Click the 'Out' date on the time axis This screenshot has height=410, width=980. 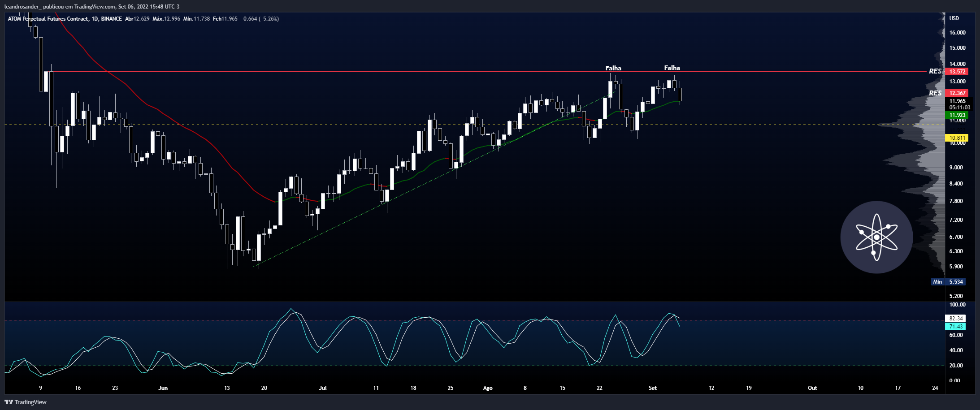[x=812, y=388]
